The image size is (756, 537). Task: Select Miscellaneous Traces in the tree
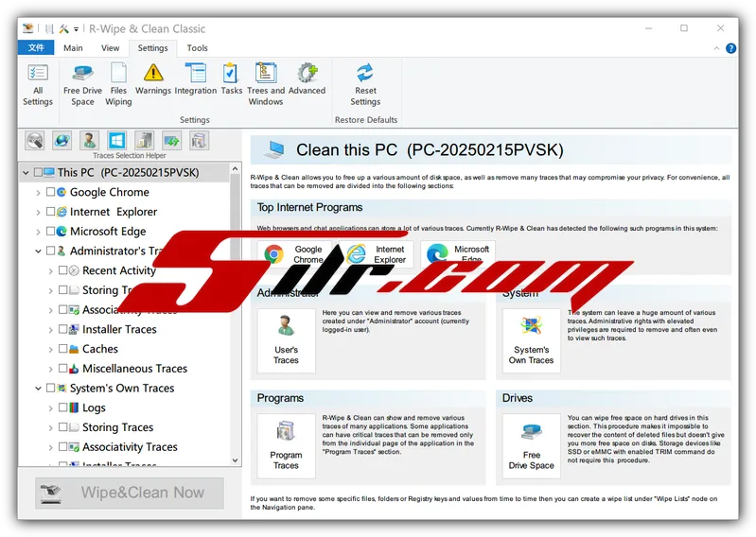coord(134,369)
